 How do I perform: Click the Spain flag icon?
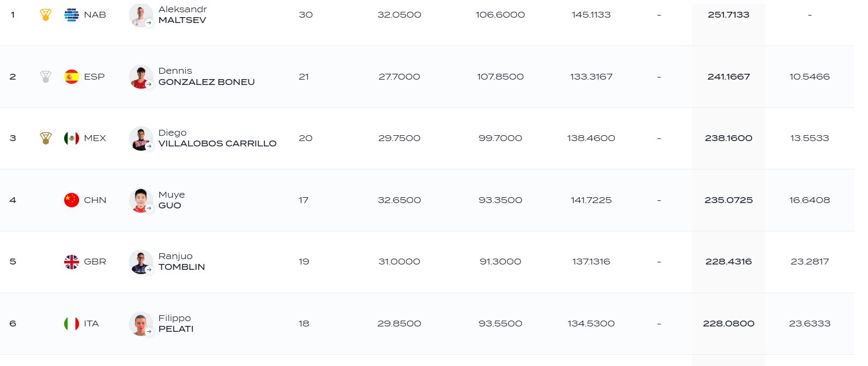[72, 77]
